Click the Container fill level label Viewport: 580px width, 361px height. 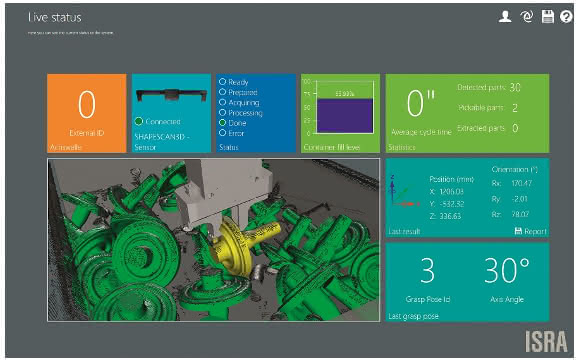click(x=332, y=147)
